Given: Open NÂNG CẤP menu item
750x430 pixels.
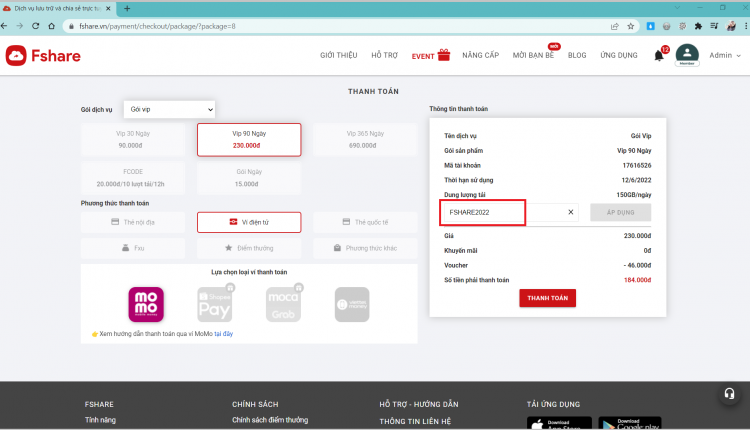Looking at the screenshot, I should pyautogui.click(x=480, y=55).
